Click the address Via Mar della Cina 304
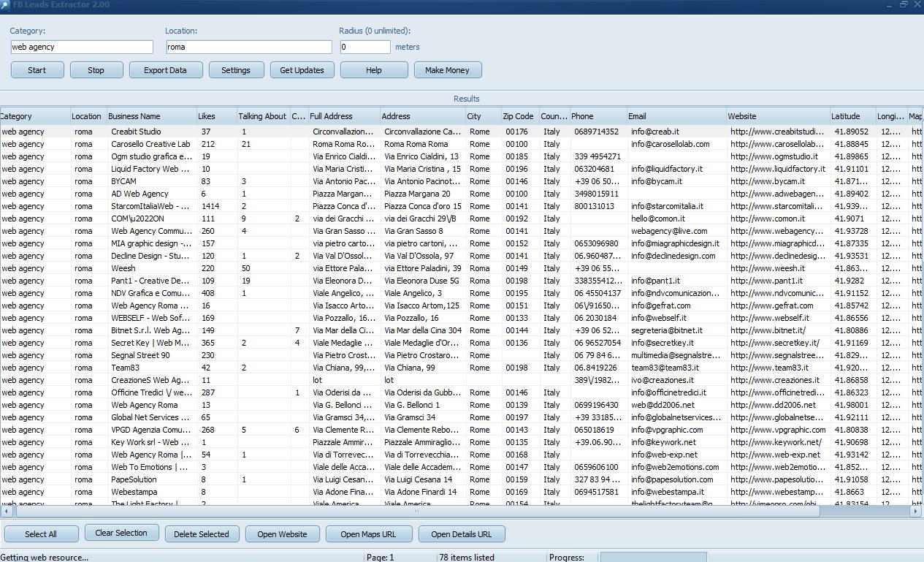The width and height of the screenshot is (924, 562). click(x=423, y=330)
